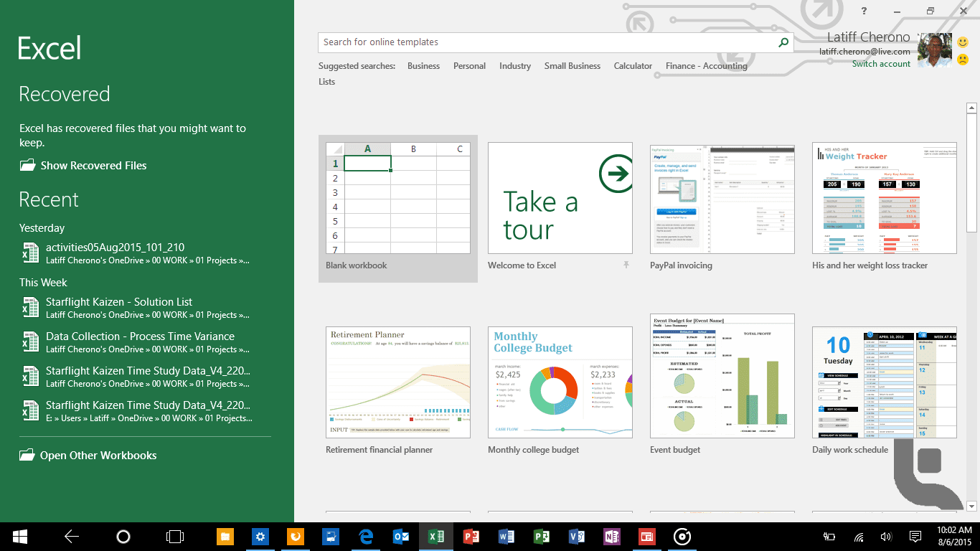The image size is (980, 551).
Task: Click Latiff Cherono's profile photo
Action: pyautogui.click(x=935, y=50)
